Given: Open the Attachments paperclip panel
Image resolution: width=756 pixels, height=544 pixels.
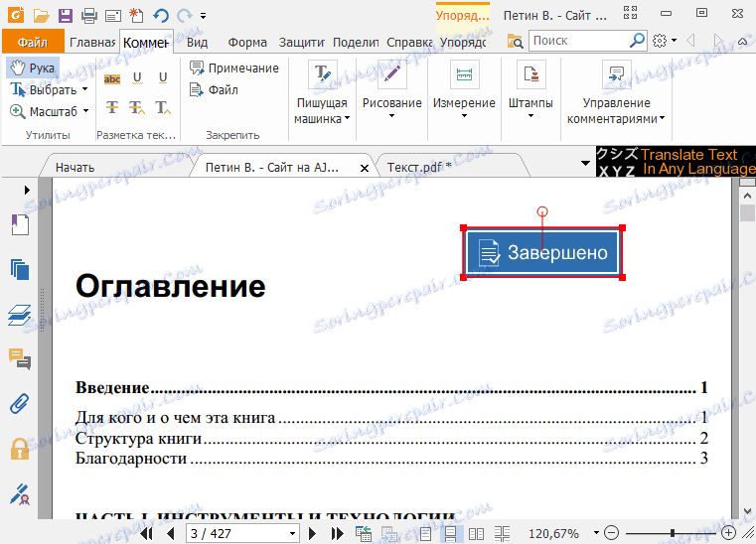Looking at the screenshot, I should point(20,404).
